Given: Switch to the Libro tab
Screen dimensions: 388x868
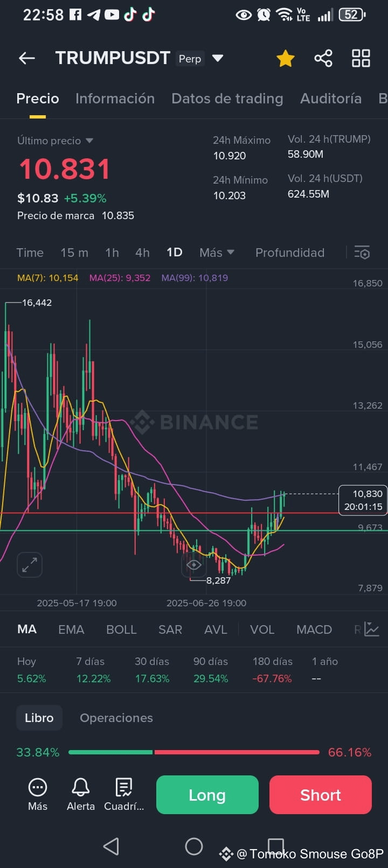Looking at the screenshot, I should point(39,718).
